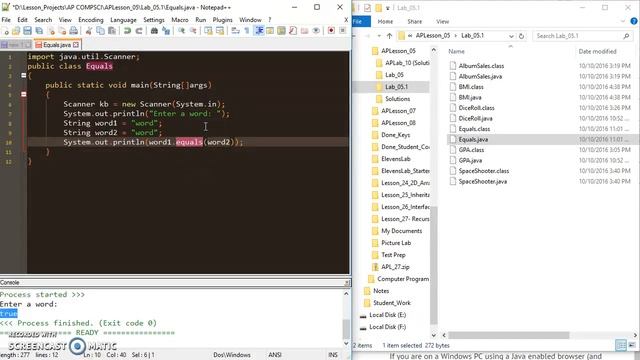Open the Encoding menu
Image resolution: width=640 pixels, height=360 pixels.
click(x=91, y=20)
